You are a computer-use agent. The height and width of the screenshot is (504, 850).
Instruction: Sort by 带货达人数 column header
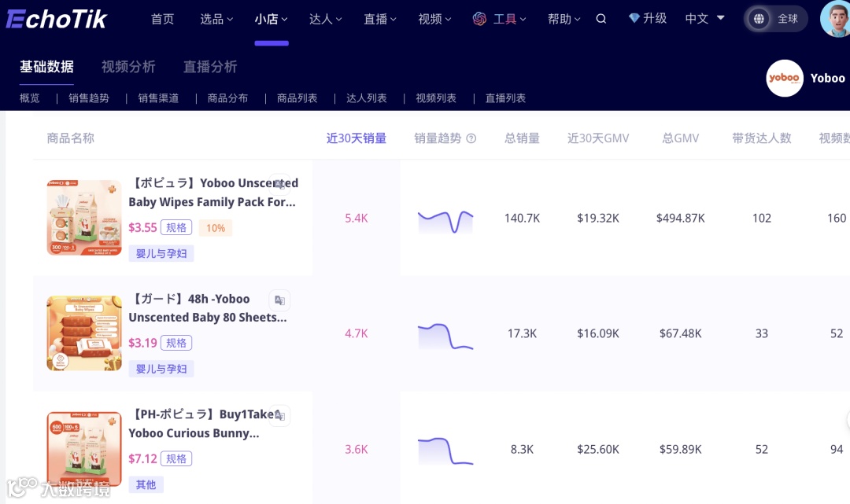click(x=762, y=138)
